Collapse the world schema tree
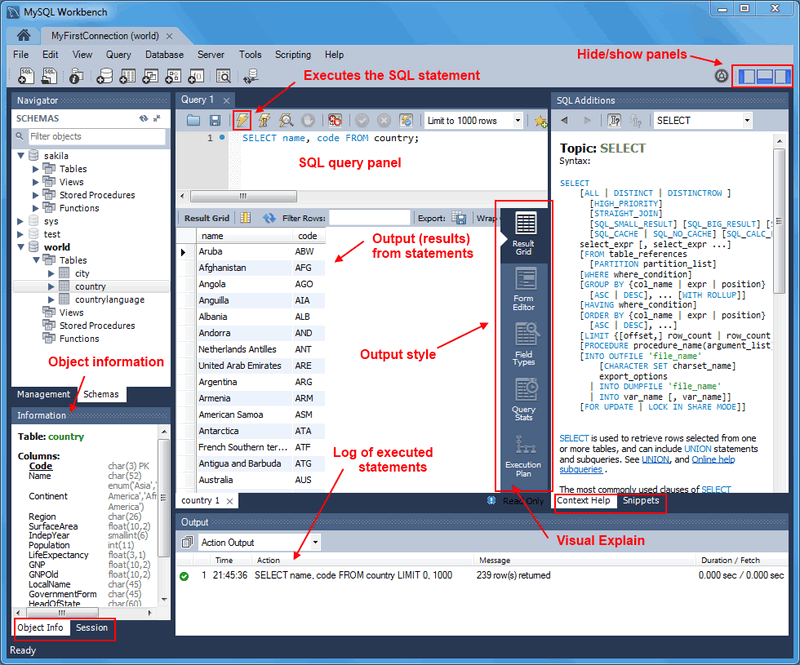The height and width of the screenshot is (665, 800). [22, 247]
